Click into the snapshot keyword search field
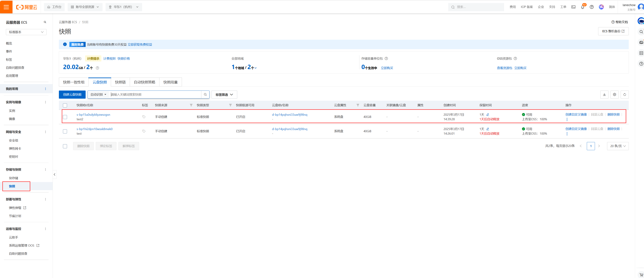The image size is (644, 278). coord(155,95)
